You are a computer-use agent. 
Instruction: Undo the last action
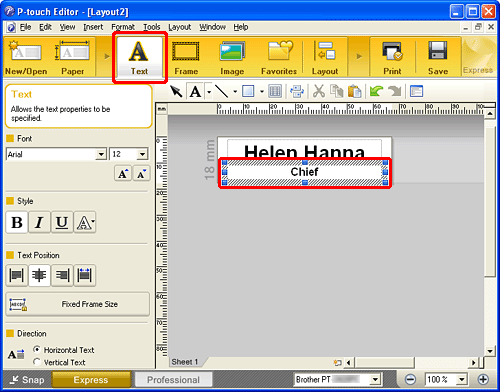(x=376, y=91)
